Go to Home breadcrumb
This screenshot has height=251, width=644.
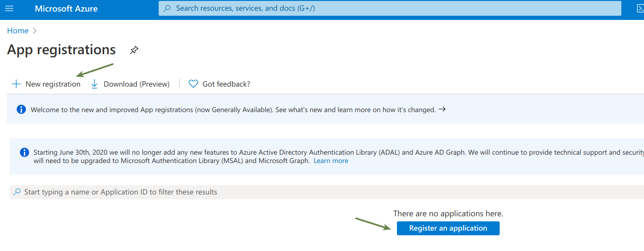[18, 31]
